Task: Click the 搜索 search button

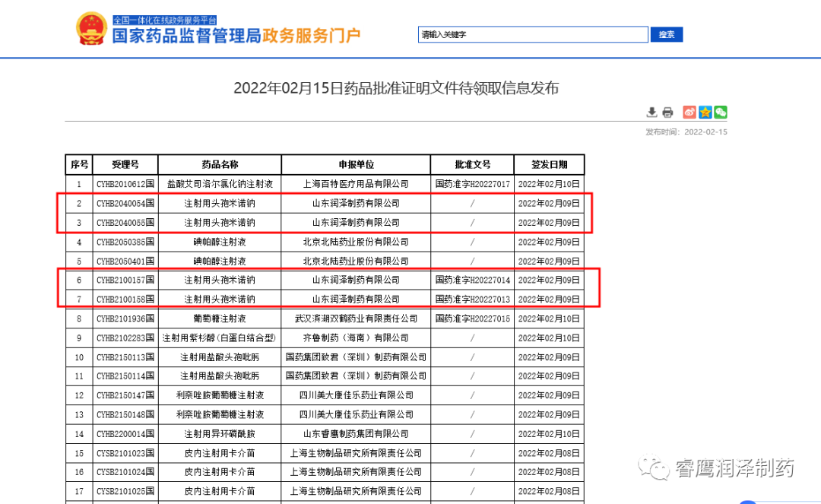Action: click(667, 35)
